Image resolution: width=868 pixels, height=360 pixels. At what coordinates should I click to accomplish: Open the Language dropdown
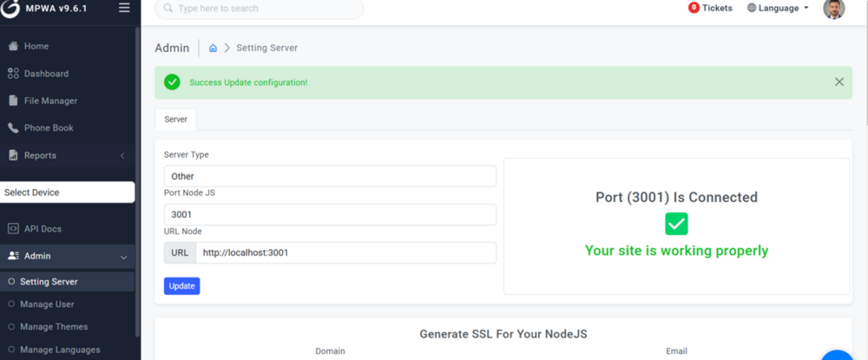pyautogui.click(x=778, y=8)
